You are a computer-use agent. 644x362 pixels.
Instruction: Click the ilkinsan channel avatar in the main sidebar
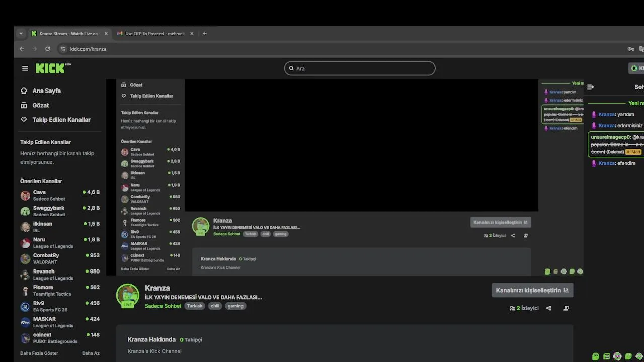tap(25, 227)
